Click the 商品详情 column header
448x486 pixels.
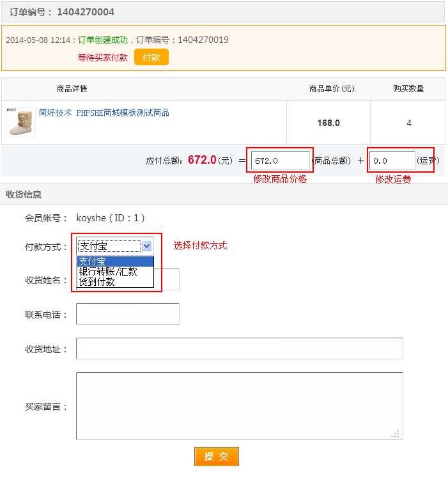72,89
